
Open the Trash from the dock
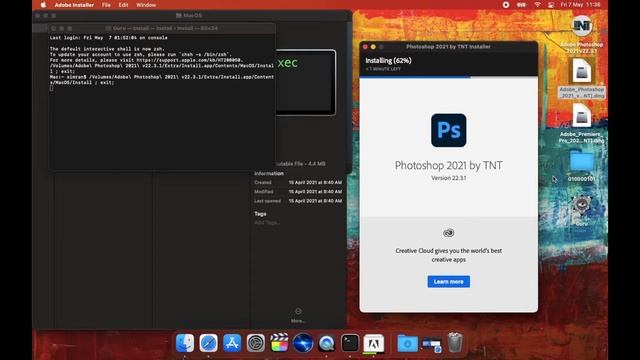pyautogui.click(x=455, y=343)
